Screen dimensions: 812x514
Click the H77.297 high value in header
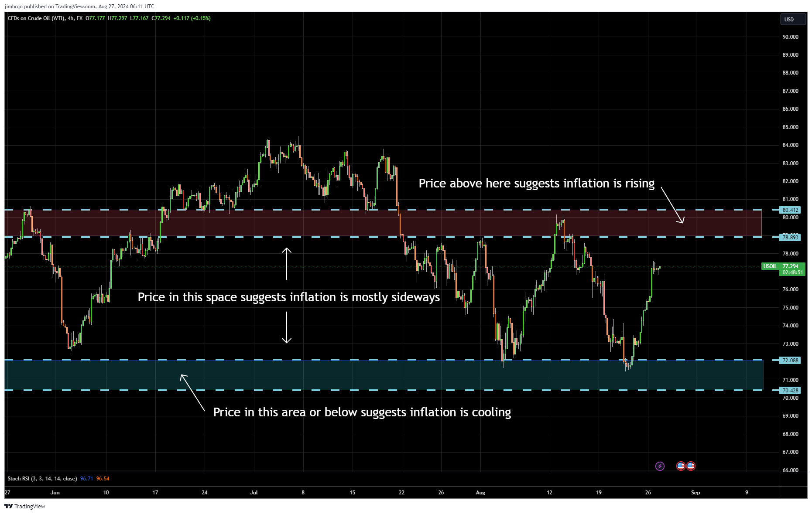(x=117, y=18)
